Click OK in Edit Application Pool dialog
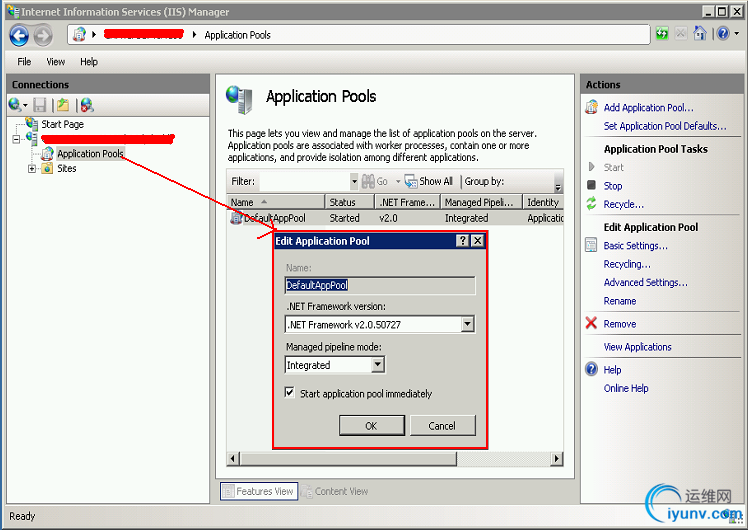Screen dimensions: 748x530 (372, 426)
